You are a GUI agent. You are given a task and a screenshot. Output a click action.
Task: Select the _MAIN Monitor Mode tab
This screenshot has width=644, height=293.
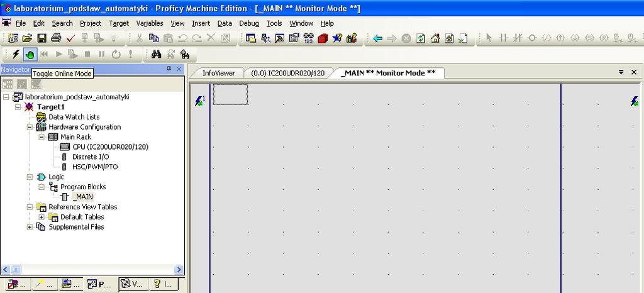click(x=388, y=73)
